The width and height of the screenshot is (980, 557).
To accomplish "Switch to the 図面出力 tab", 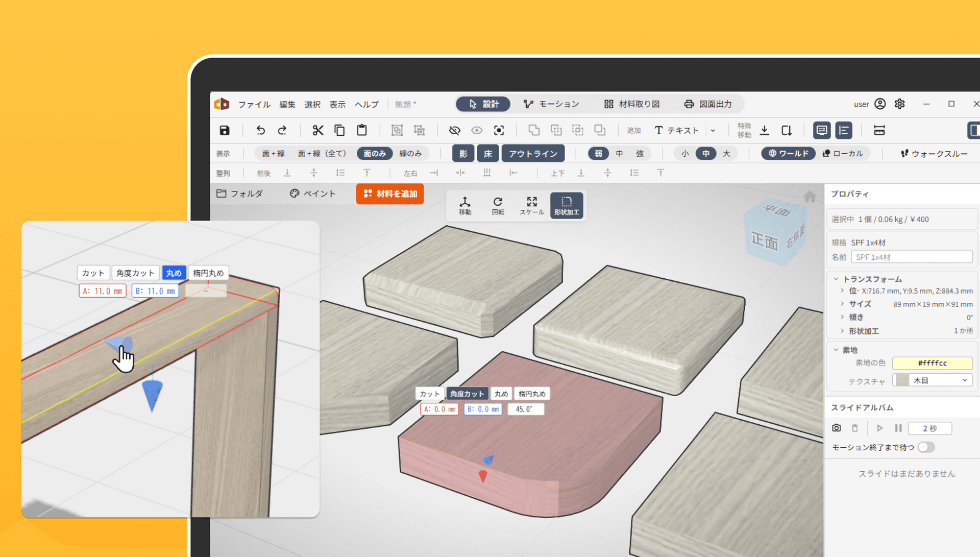I will click(708, 104).
